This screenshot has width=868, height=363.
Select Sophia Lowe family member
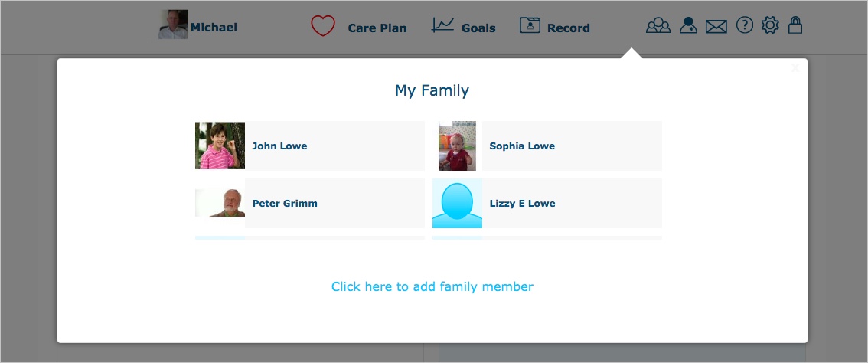point(547,146)
